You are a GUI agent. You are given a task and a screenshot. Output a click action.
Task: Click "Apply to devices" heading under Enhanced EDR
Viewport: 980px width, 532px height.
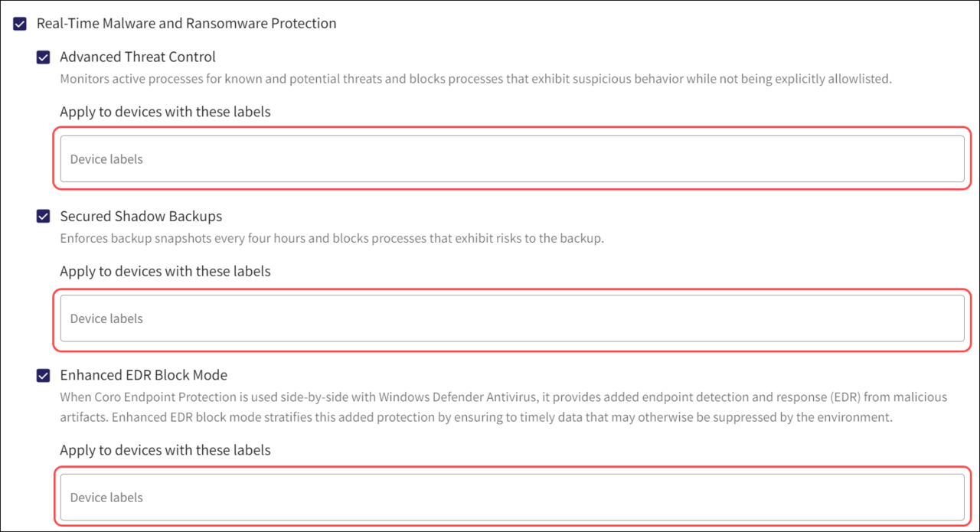165,450
